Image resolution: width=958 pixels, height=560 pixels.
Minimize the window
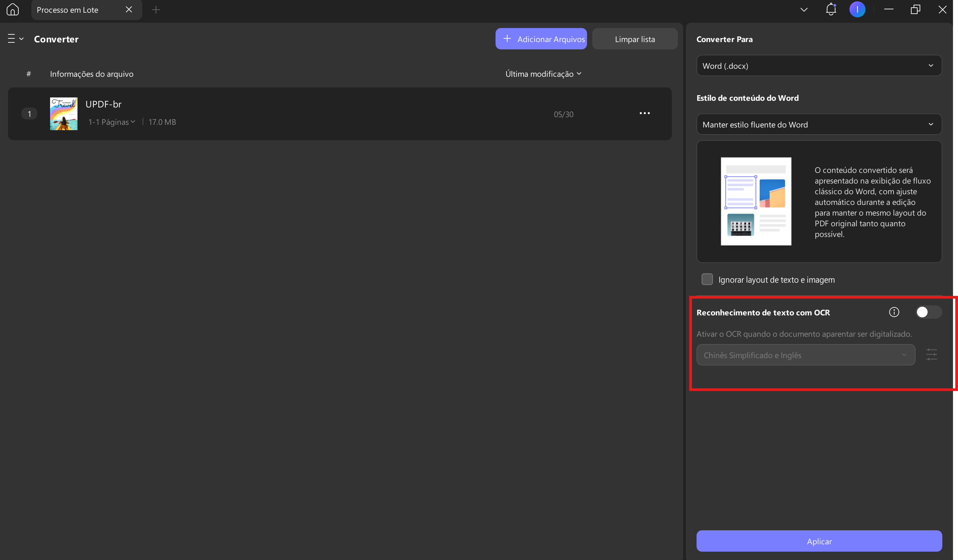tap(889, 9)
